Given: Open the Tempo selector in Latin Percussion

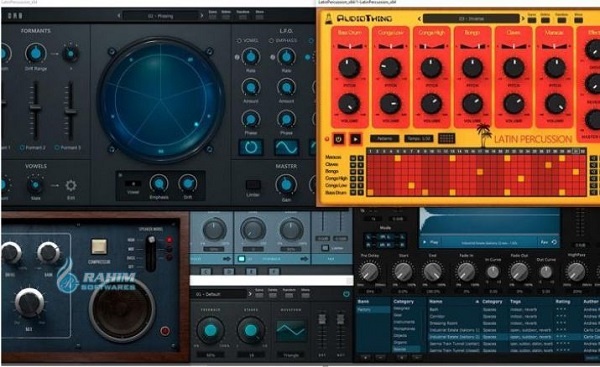Looking at the screenshot, I should pos(419,139).
